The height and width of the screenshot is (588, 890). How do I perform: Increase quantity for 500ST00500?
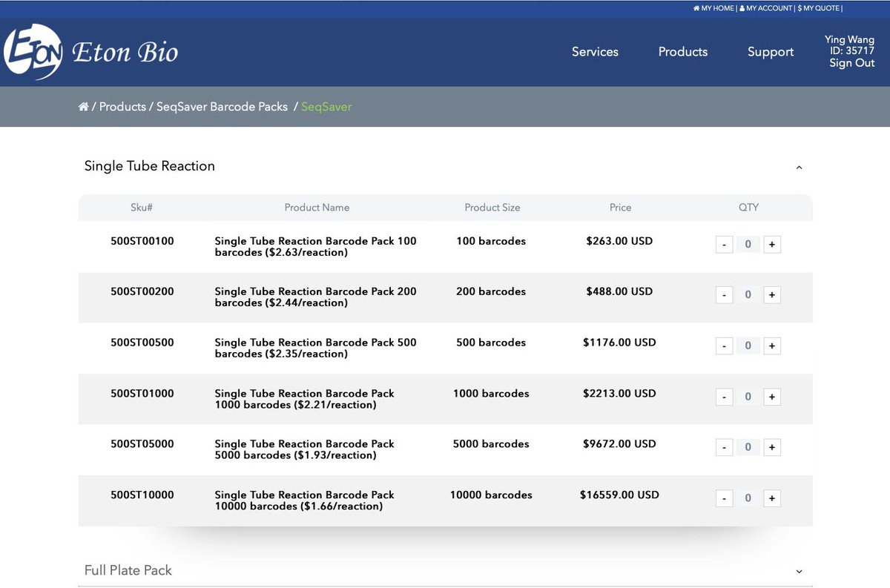pyautogui.click(x=771, y=346)
